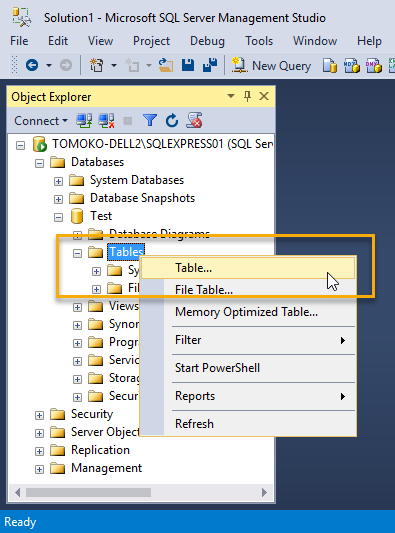Image resolution: width=395 pixels, height=533 pixels.
Task: Open the Filter submenu
Action: (x=248, y=340)
